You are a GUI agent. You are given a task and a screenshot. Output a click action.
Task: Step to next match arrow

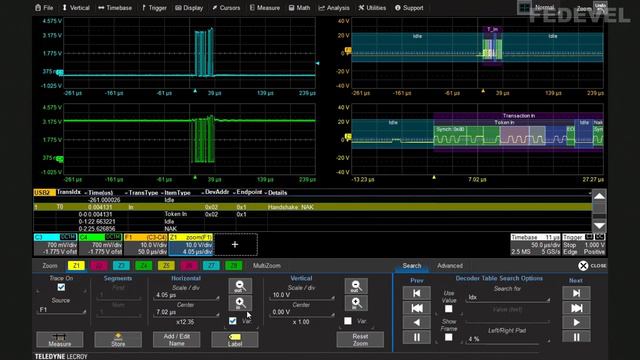click(x=576, y=322)
